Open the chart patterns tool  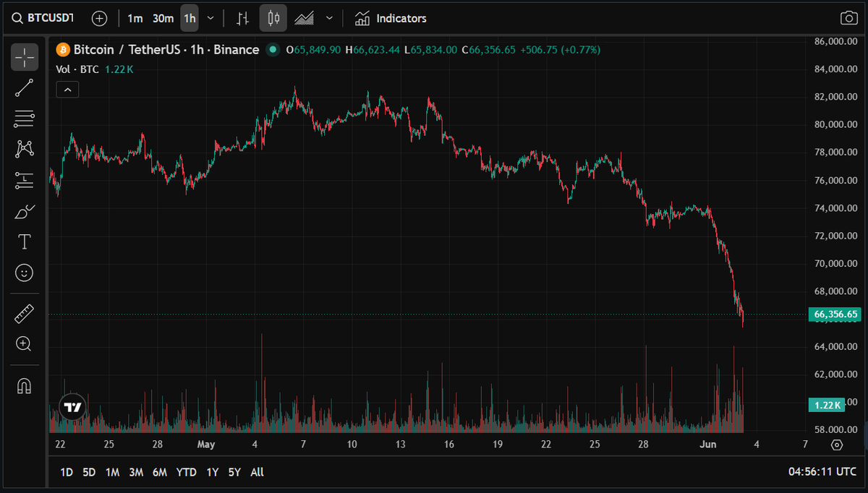(25, 150)
